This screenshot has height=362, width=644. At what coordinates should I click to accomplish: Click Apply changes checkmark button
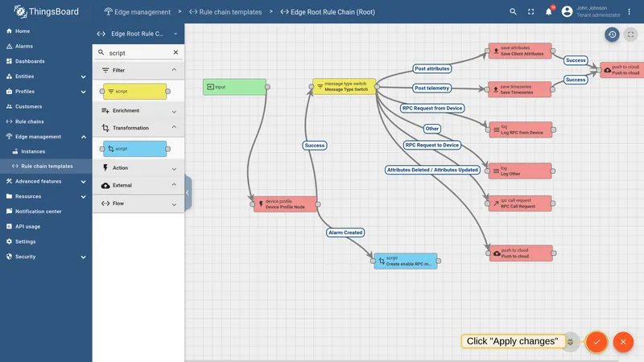(597, 342)
